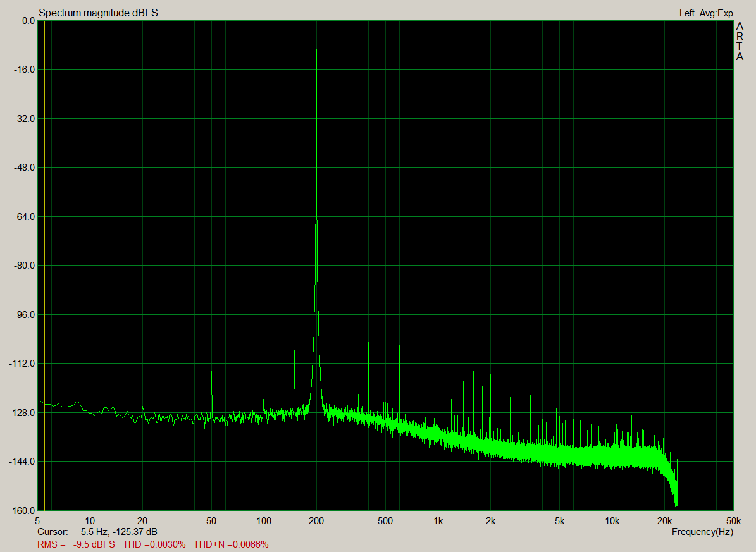Click the -96.0 axis label
The width and height of the screenshot is (756, 552).
[25, 315]
